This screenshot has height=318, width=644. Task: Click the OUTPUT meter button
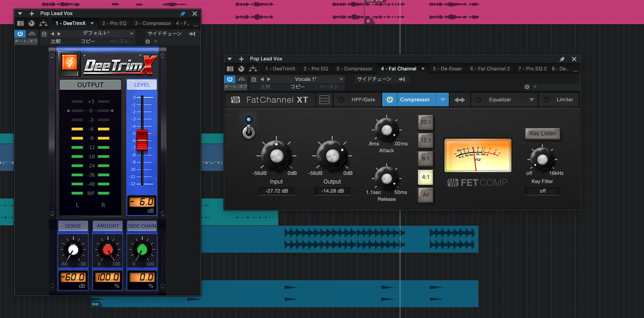tap(90, 85)
